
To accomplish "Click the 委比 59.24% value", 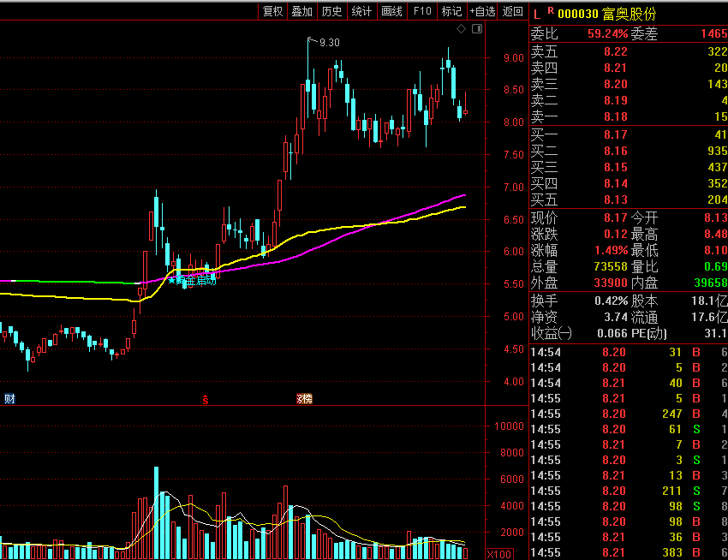I will (x=607, y=33).
